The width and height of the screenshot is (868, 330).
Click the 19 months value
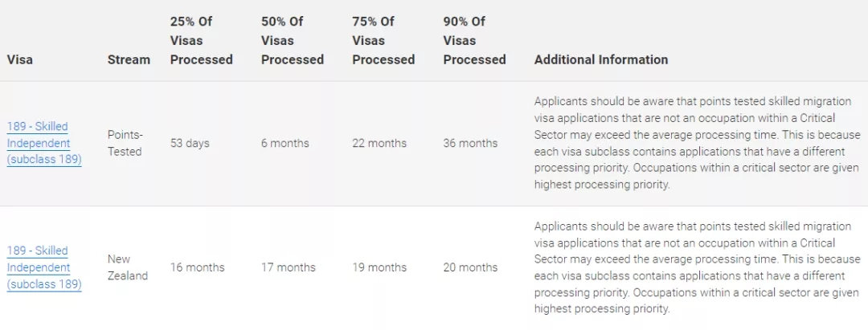coord(379,267)
